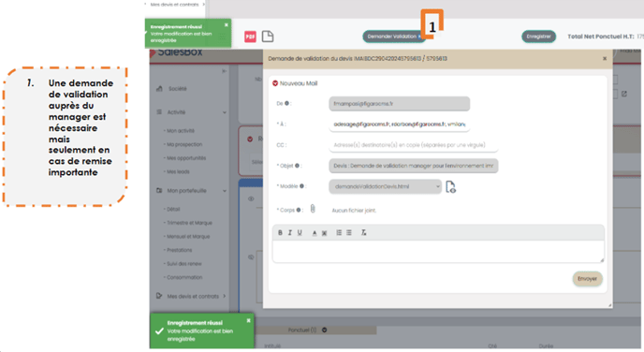Close the Demande de validation dialog
The image size is (644, 352).
(605, 58)
